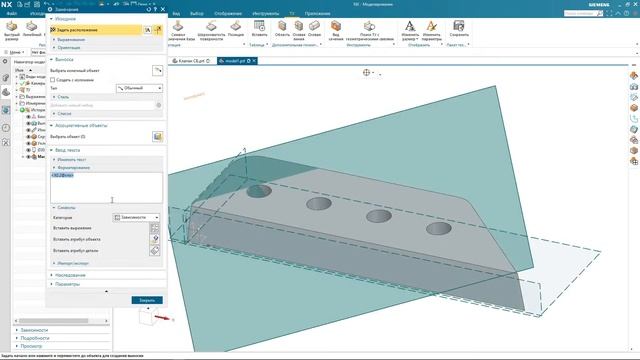Image resolution: width=640 pixels, height=360 pixels.
Task: Click the Вид сечения icon
Action: click(x=336, y=26)
